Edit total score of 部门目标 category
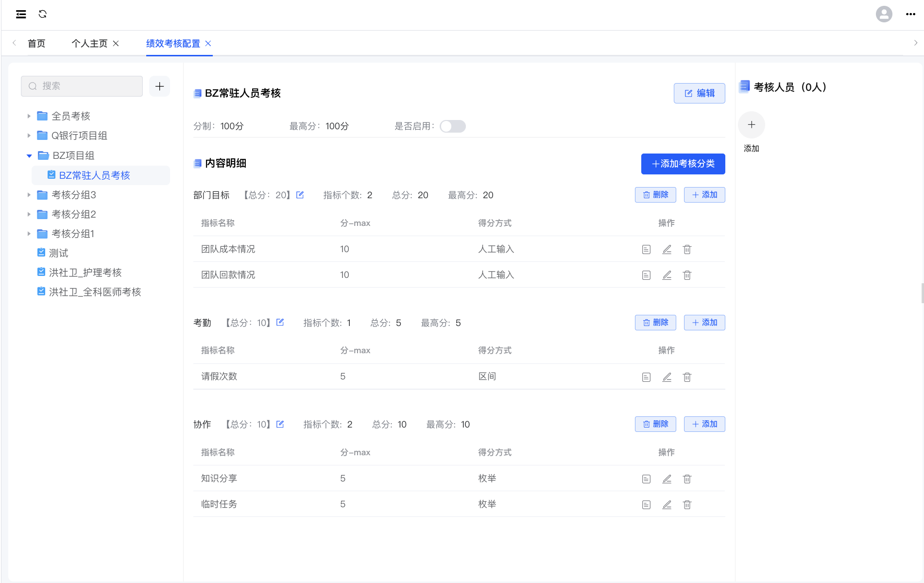The width and height of the screenshot is (924, 583). click(300, 195)
